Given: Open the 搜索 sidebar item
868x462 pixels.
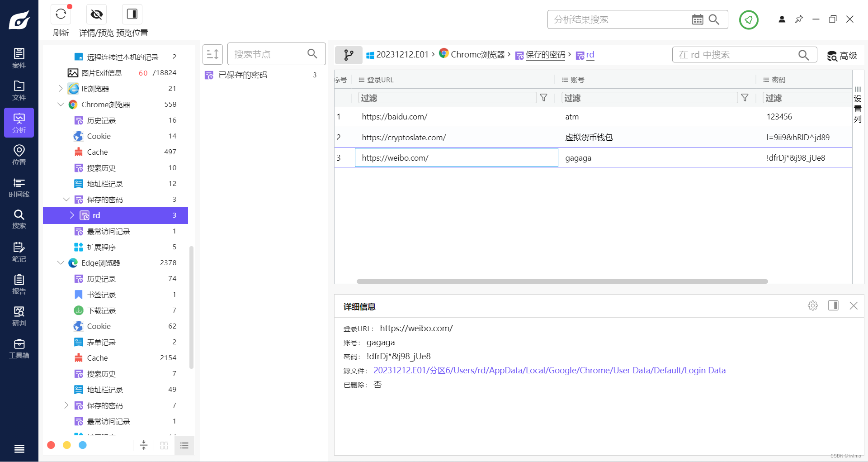Looking at the screenshot, I should [x=19, y=219].
